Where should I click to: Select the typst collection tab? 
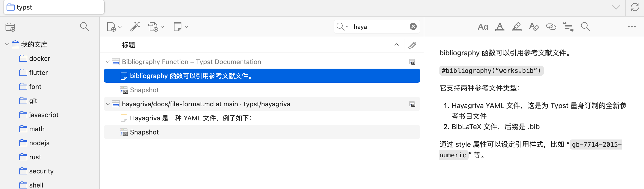(x=54, y=7)
